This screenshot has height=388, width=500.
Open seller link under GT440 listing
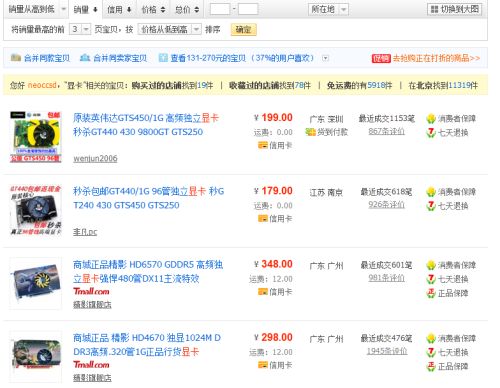point(85,232)
